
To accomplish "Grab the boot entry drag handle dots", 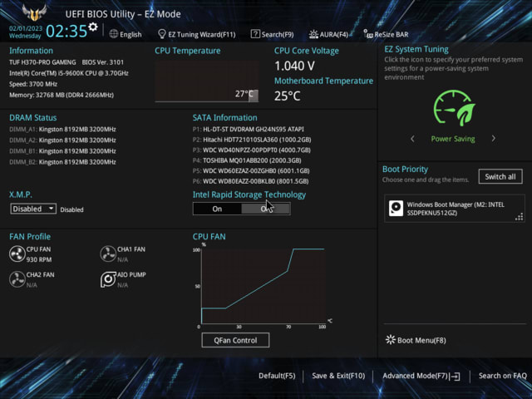I will [x=519, y=217].
